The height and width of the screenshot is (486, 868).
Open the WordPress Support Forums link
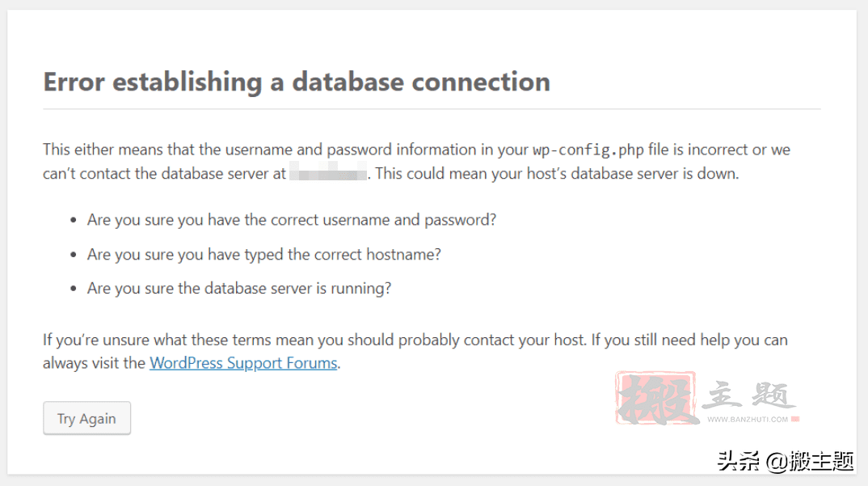[x=243, y=363]
